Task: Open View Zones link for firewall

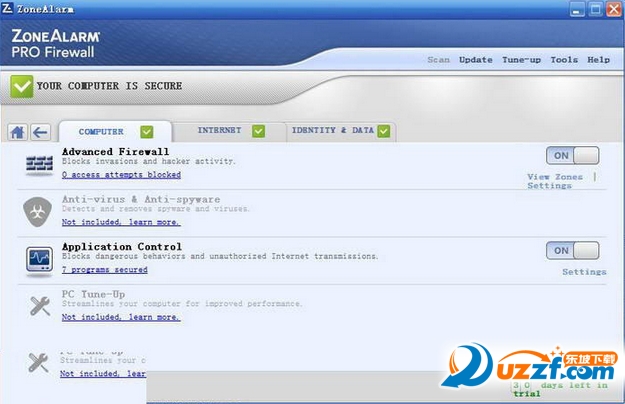Action: (x=555, y=177)
